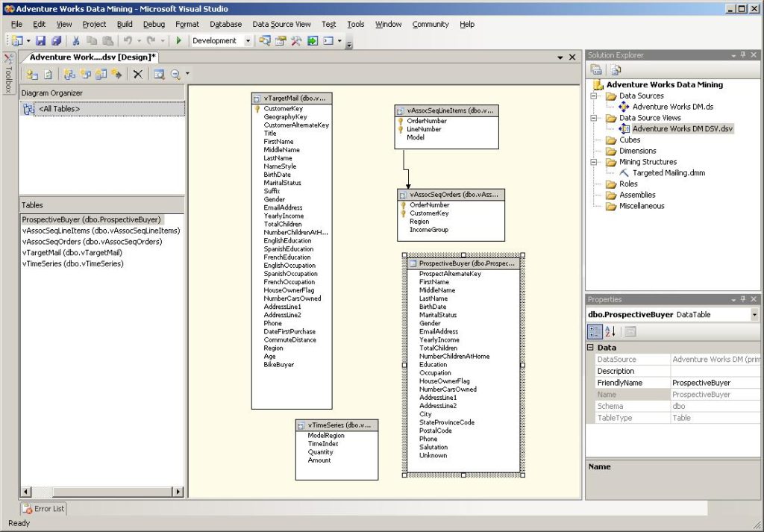Open the Project menu
The width and height of the screenshot is (764, 532).
click(94, 25)
